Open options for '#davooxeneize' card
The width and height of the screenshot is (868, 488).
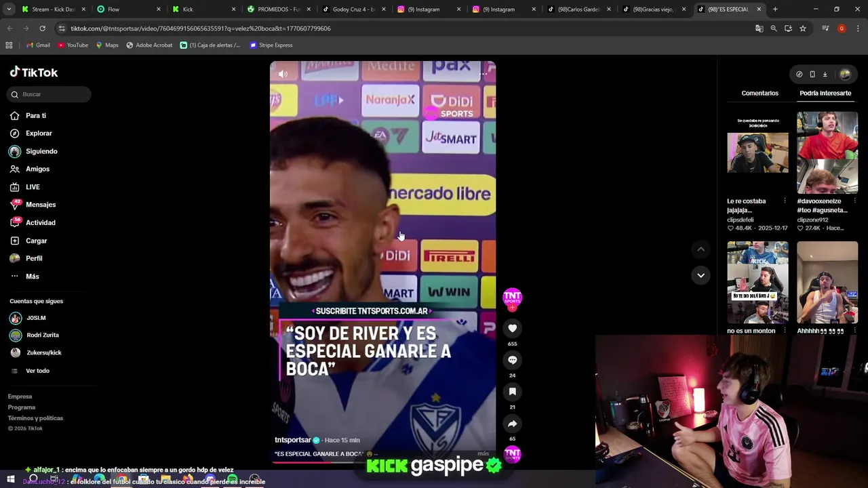[x=854, y=201]
